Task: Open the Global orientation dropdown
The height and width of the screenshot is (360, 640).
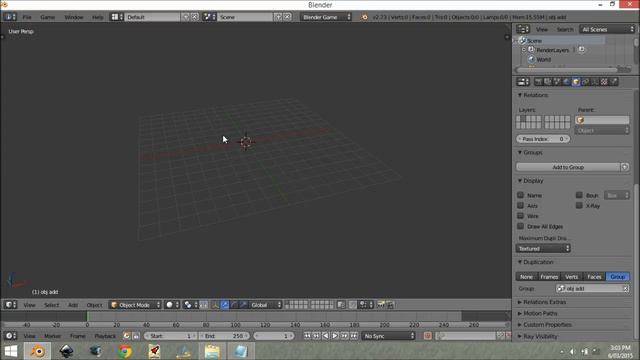Action: (266, 305)
